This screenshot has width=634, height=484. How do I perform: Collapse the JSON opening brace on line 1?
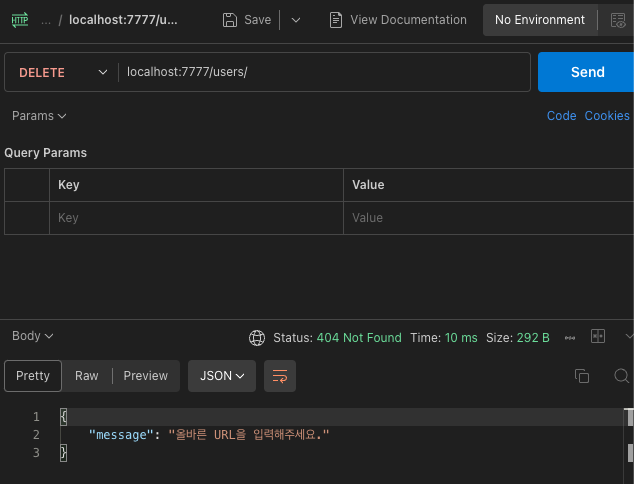pos(63,417)
